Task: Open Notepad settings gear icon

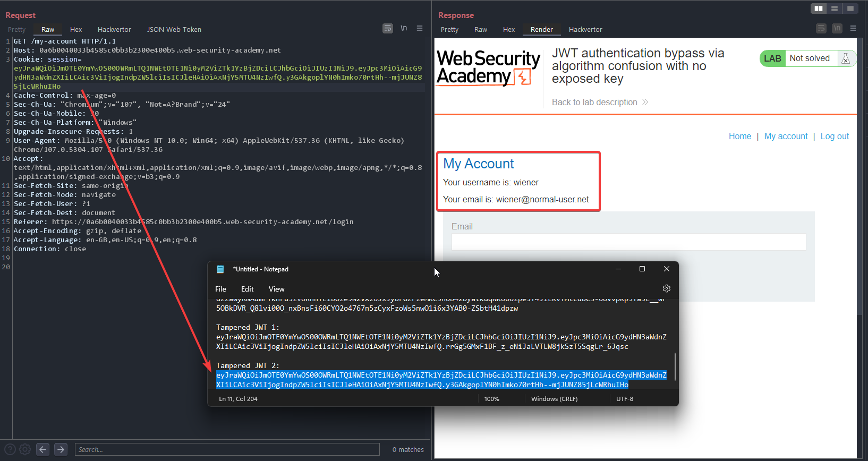Action: pos(667,288)
